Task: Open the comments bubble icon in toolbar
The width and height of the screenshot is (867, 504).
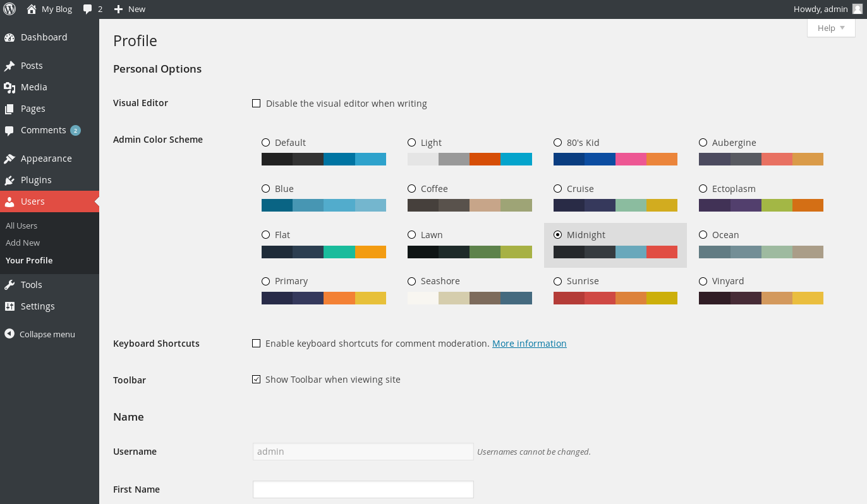Action: (88, 9)
